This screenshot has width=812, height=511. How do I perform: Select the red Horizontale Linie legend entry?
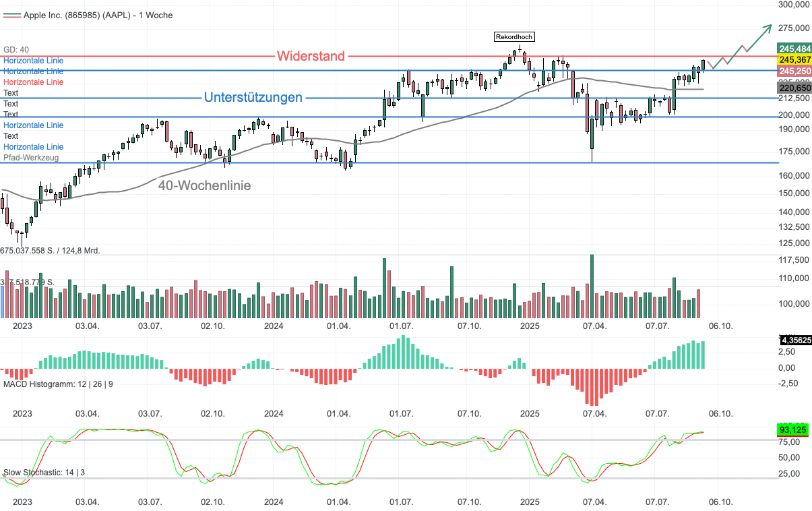34,82
